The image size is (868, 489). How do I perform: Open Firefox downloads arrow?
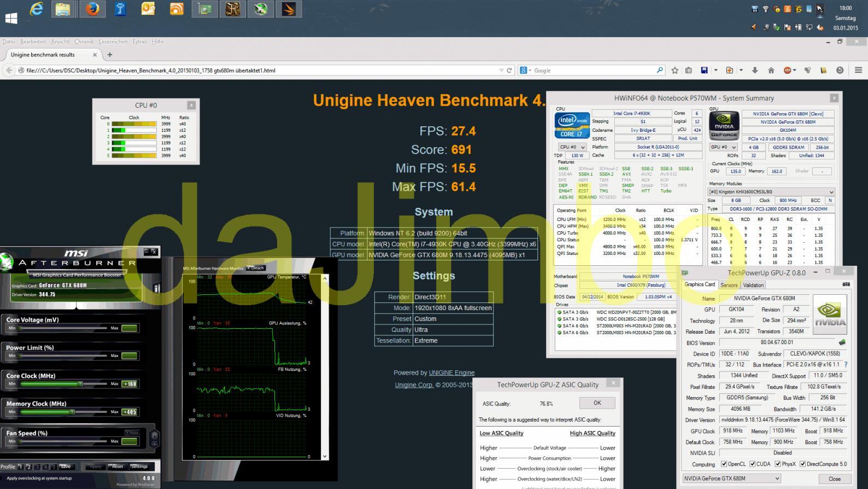pyautogui.click(x=755, y=70)
